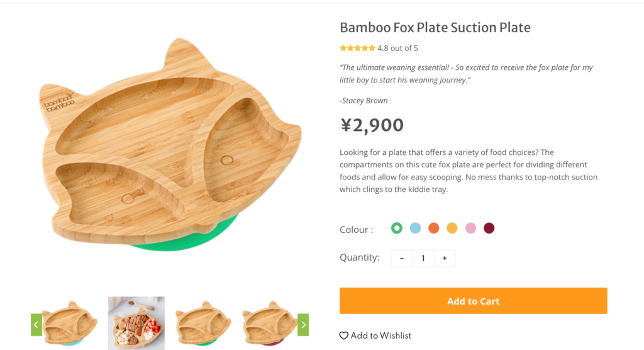Select the yellow colour swatch
Viewport: 644px width, 350px height.
452,228
